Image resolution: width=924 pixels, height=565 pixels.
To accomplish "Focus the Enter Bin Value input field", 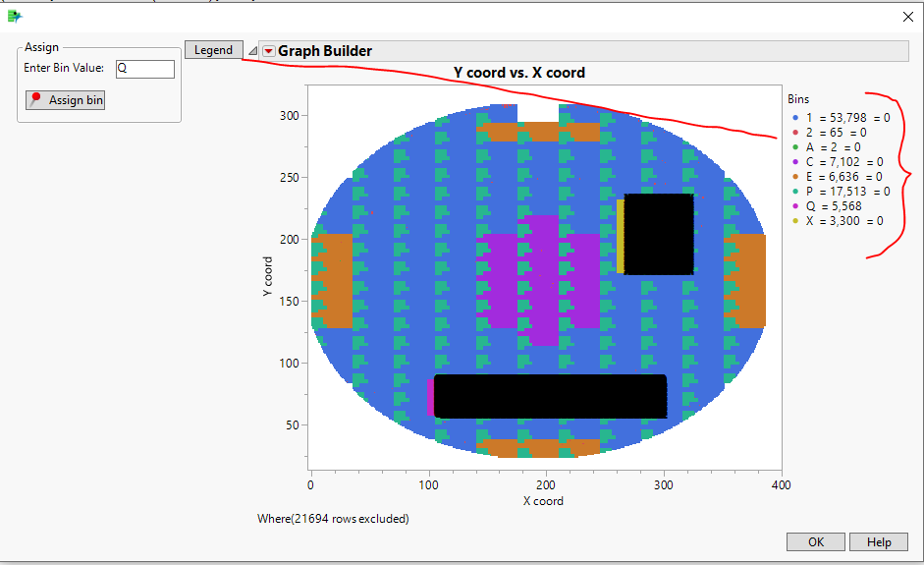I will (x=145, y=69).
